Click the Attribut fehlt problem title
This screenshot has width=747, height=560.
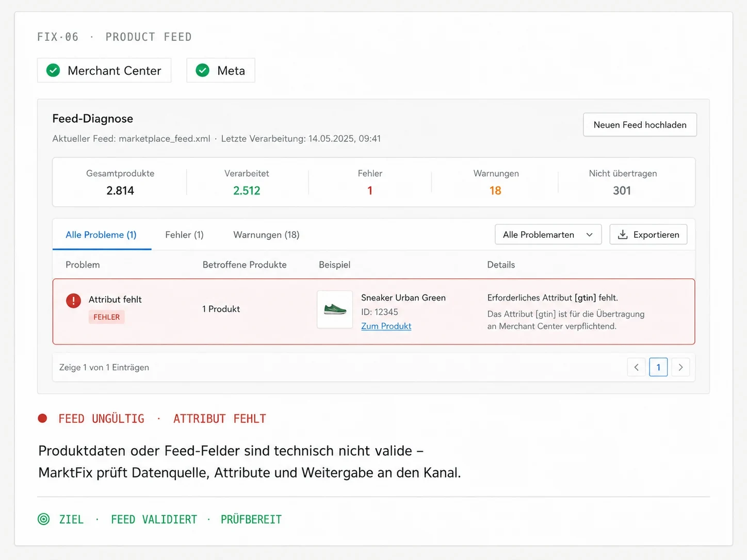point(115,300)
